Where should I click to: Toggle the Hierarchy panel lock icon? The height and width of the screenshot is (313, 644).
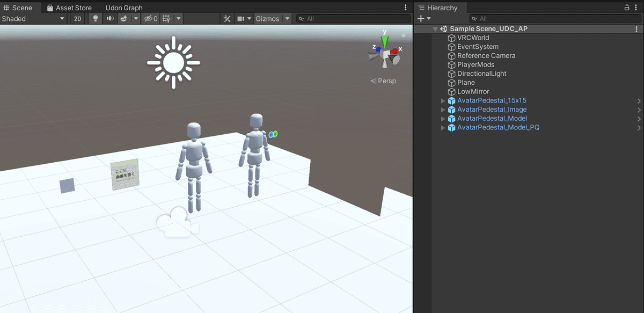[x=627, y=8]
